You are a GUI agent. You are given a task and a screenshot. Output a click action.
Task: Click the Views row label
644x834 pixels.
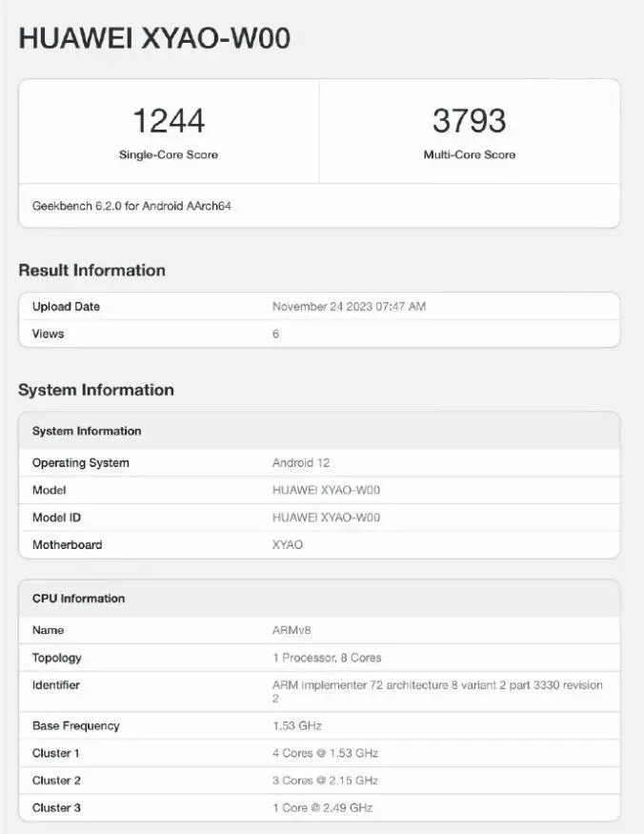[x=48, y=334]
